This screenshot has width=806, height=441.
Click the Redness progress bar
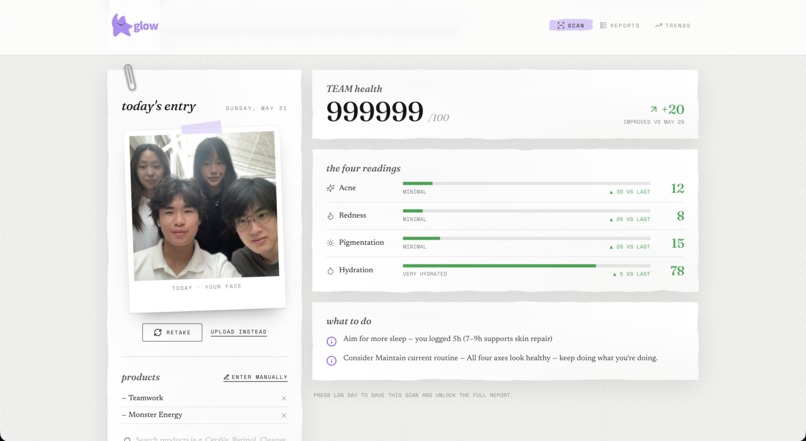[526, 211]
